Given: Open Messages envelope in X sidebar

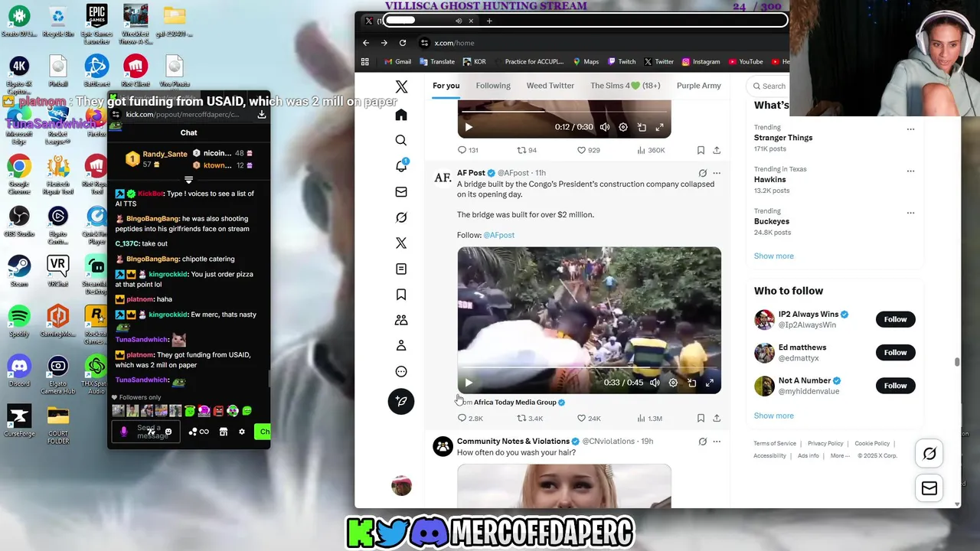Looking at the screenshot, I should coord(401,192).
